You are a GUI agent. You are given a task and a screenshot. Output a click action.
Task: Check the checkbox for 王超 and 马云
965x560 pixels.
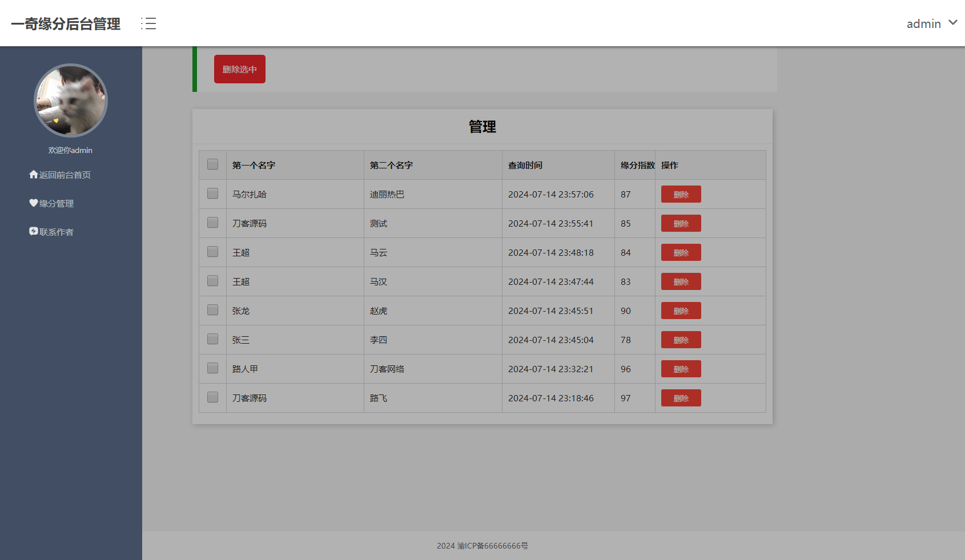[212, 251]
